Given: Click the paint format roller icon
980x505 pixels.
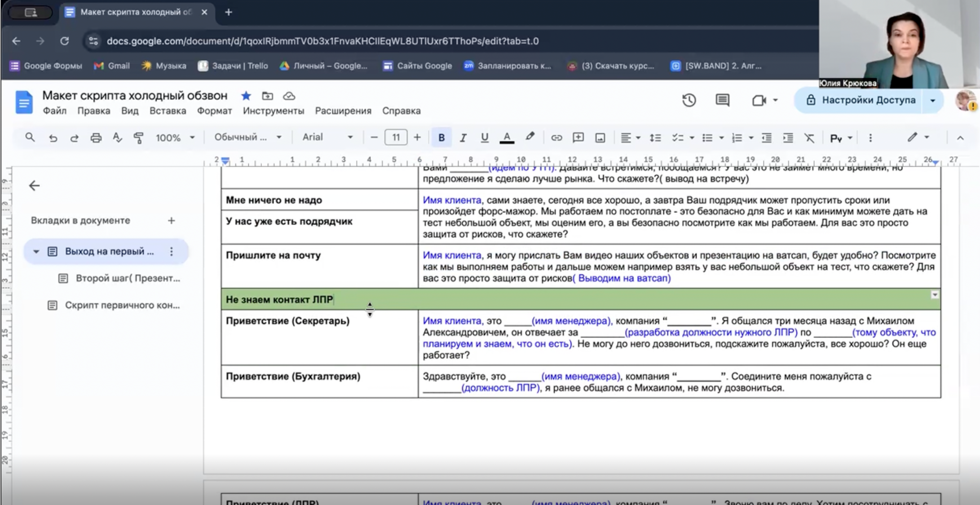Looking at the screenshot, I should point(138,137).
